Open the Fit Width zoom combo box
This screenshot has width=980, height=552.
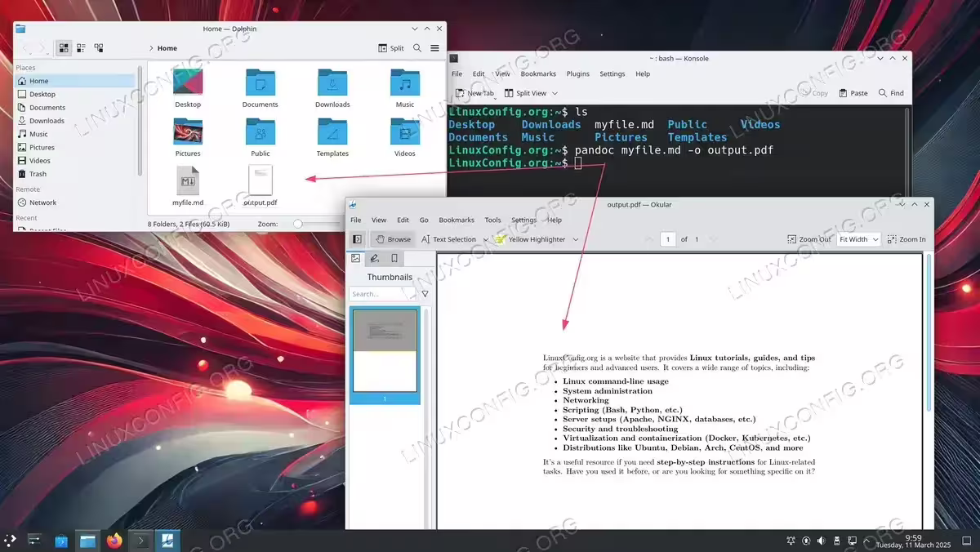click(x=858, y=239)
